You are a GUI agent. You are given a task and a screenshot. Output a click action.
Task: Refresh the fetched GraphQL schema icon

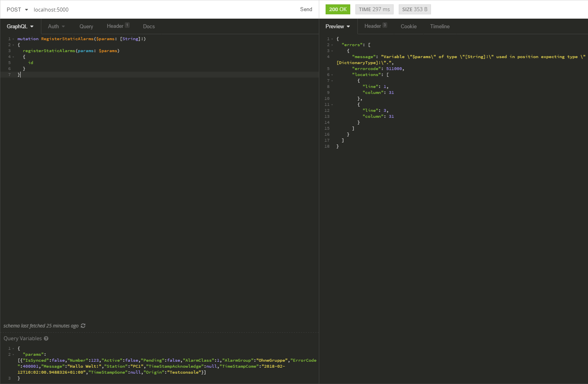click(83, 326)
